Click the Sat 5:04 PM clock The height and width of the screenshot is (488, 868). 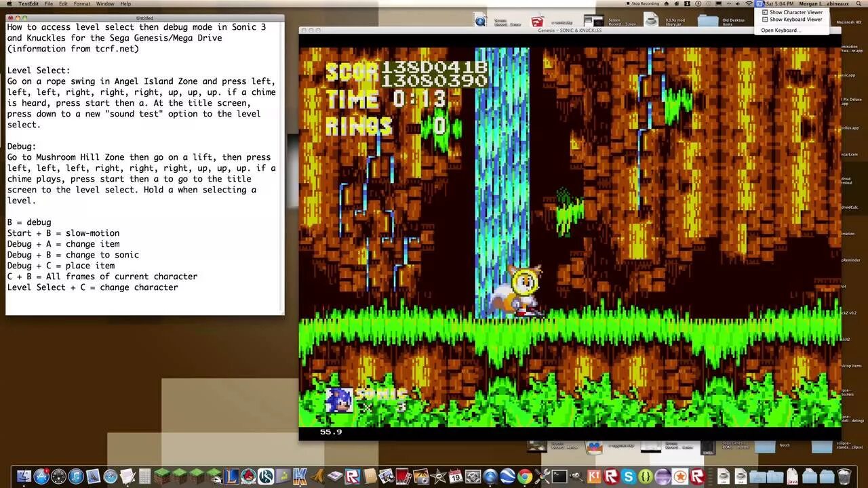pyautogui.click(x=780, y=3)
